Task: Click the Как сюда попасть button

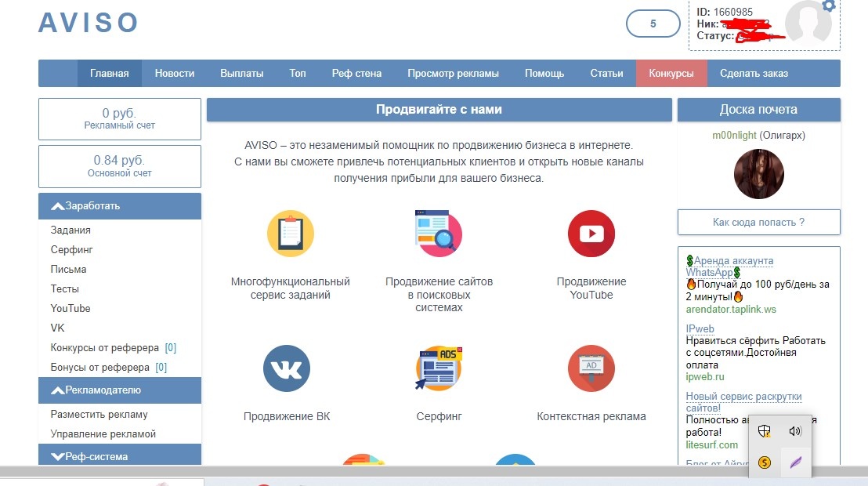Action: click(758, 222)
